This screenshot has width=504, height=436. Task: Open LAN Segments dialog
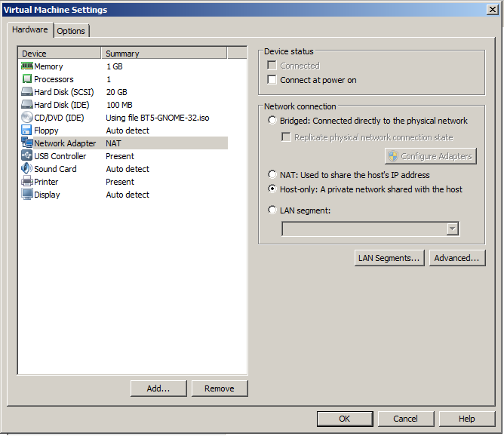(x=389, y=258)
